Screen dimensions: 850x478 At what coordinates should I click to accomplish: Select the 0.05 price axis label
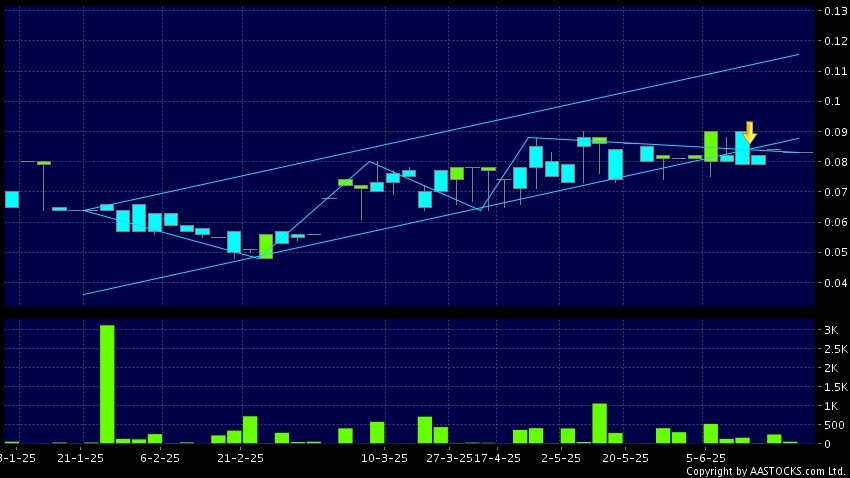835,252
